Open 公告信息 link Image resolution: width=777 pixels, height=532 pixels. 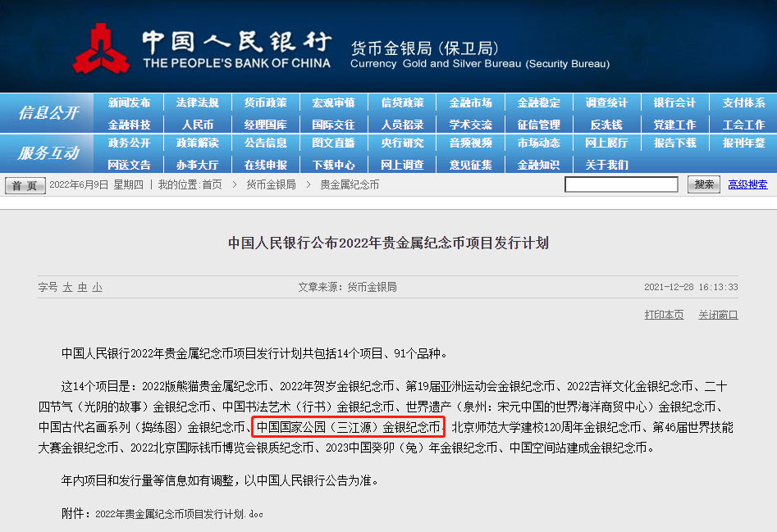(266, 143)
